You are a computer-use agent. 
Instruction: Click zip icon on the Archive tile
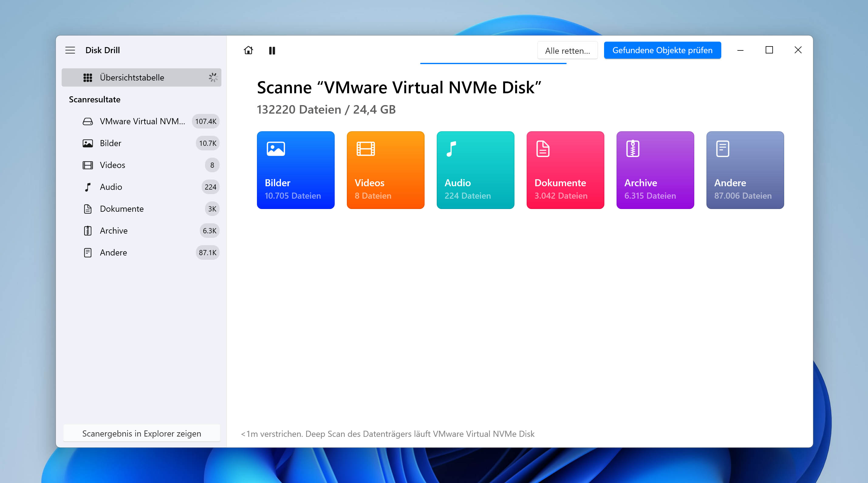633,149
